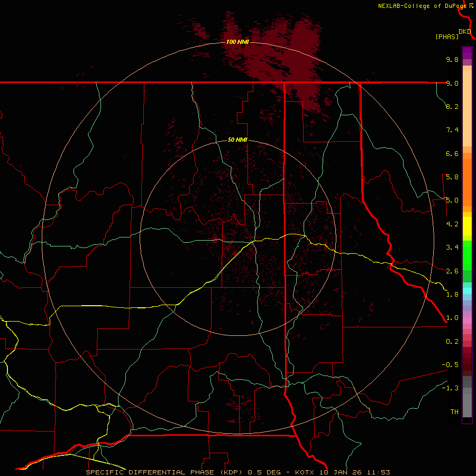Click the 5.8 scale value

(452, 177)
